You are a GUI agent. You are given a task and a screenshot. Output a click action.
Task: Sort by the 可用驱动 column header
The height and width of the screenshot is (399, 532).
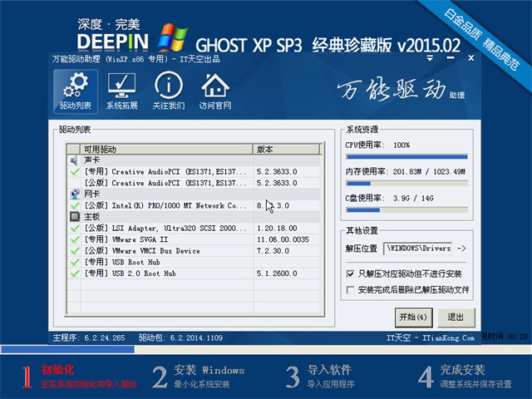click(x=166, y=149)
